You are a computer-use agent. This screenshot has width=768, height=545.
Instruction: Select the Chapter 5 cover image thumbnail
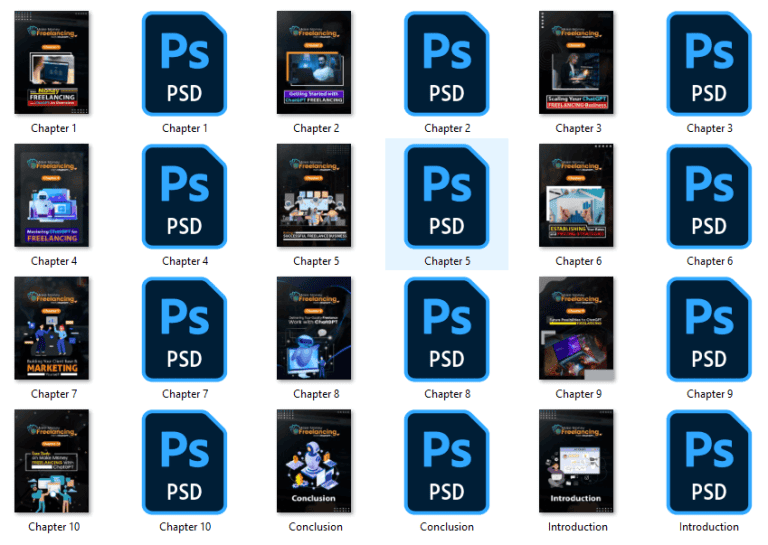click(314, 195)
